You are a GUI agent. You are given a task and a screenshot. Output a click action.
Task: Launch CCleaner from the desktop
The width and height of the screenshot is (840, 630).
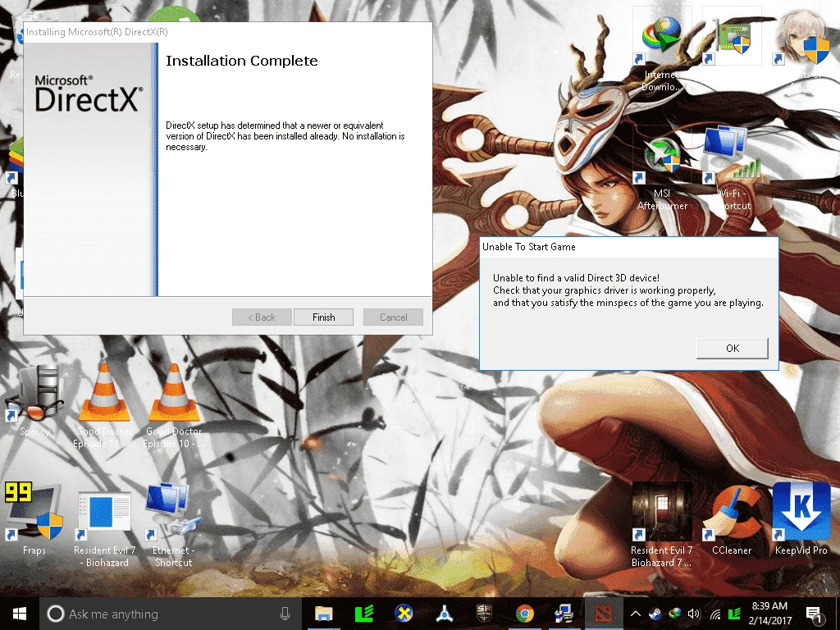click(x=731, y=519)
